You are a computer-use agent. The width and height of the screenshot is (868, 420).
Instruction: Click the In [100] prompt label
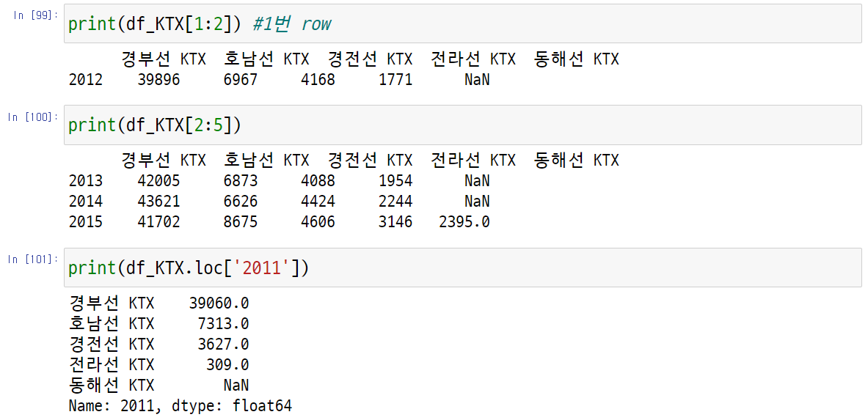click(x=33, y=117)
